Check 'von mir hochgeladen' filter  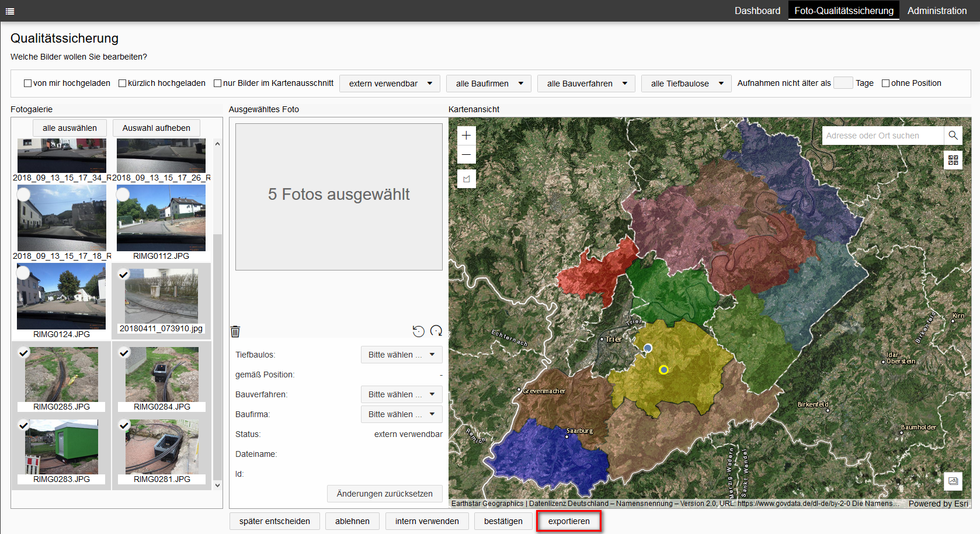tap(27, 84)
